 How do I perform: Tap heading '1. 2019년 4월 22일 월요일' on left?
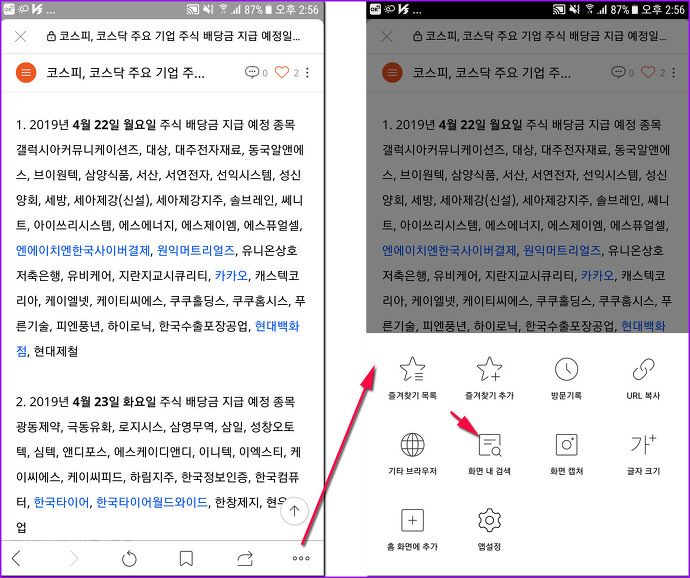86,125
